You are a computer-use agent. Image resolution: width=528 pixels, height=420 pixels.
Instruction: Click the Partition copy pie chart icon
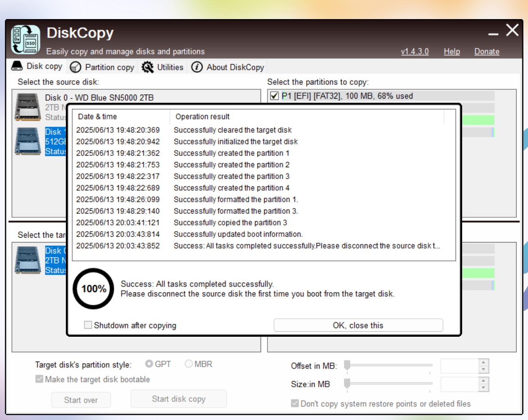75,67
